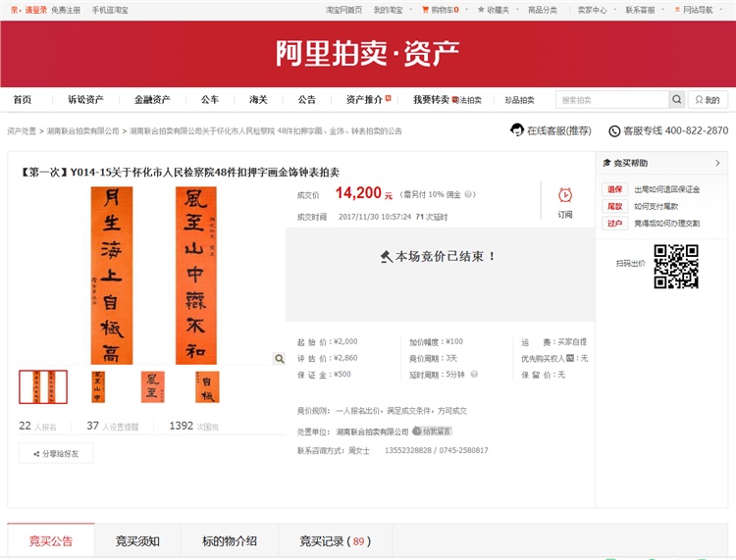
Task: Click the alarm clock subscribe icon
Action: pos(565,196)
